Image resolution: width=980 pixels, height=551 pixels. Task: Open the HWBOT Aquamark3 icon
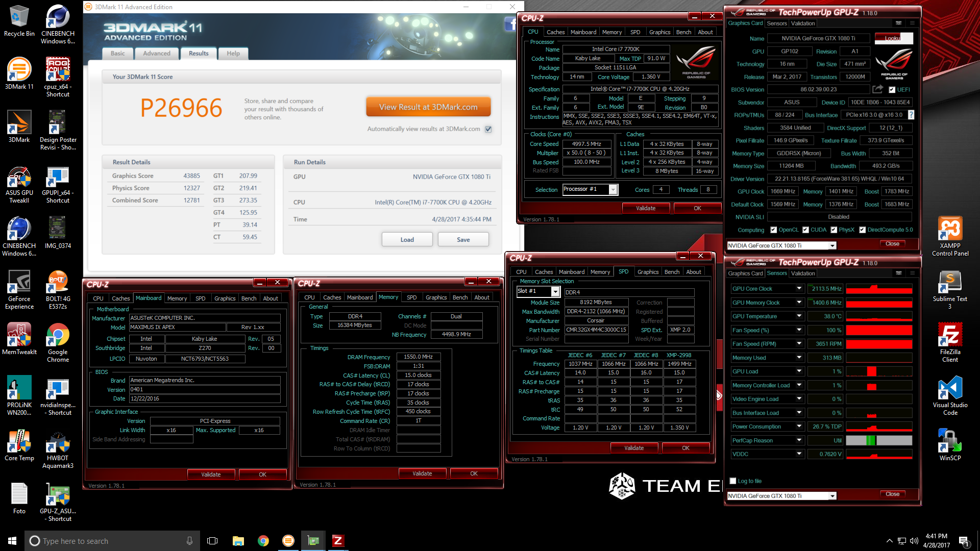point(58,449)
